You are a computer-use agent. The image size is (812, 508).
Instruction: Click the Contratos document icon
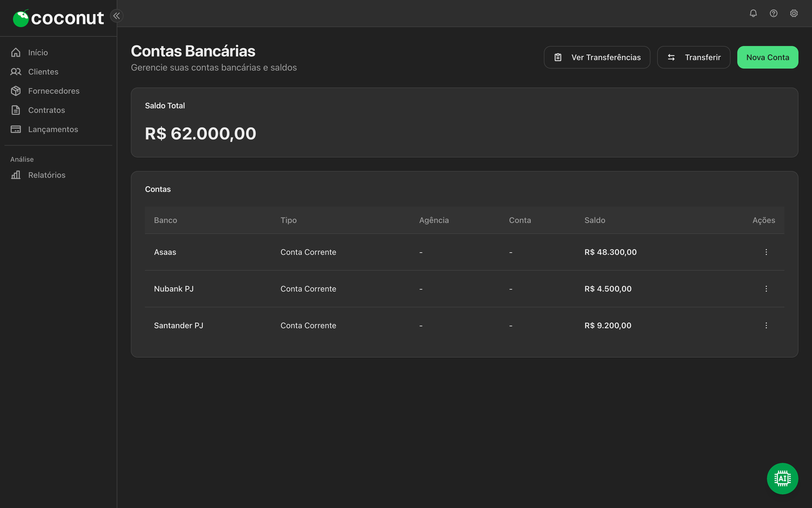16,110
